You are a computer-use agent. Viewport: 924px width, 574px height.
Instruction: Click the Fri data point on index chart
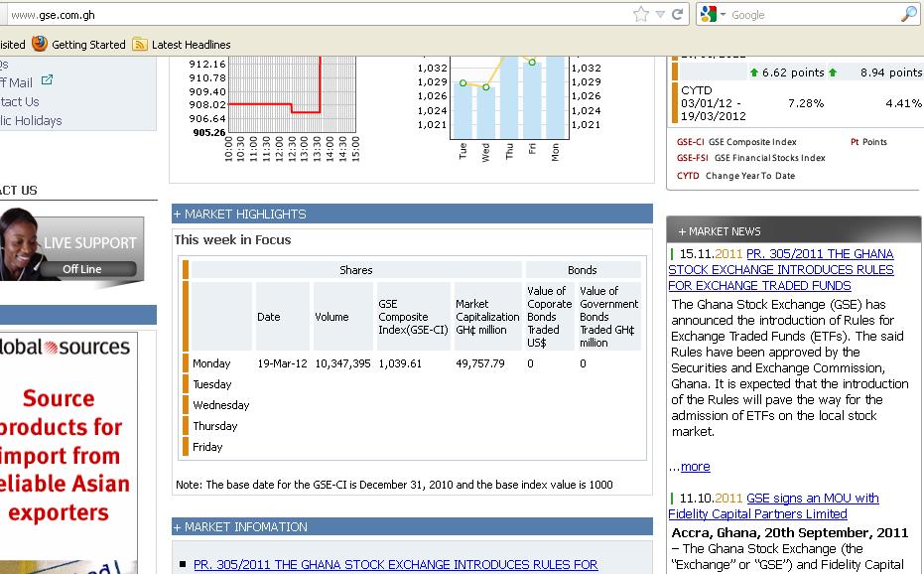coord(532,62)
